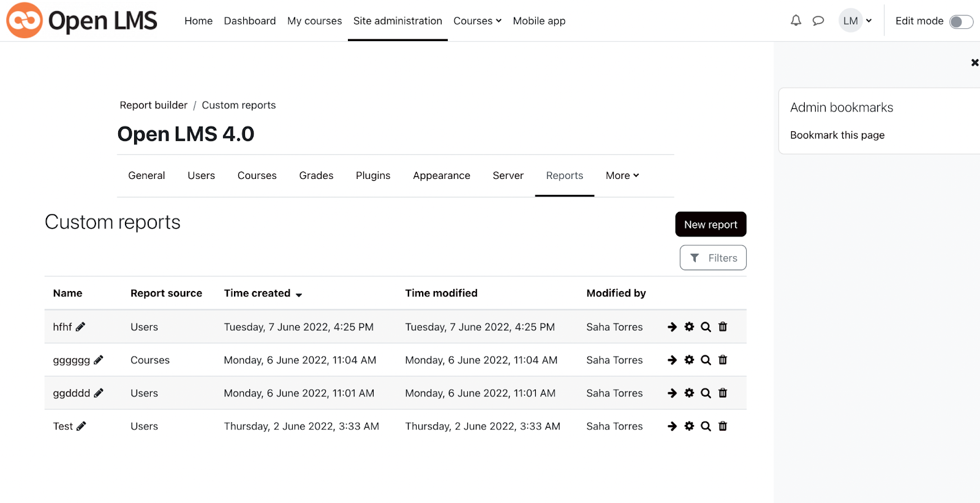The height and width of the screenshot is (503, 980).
Task: Create a New report
Action: click(710, 224)
